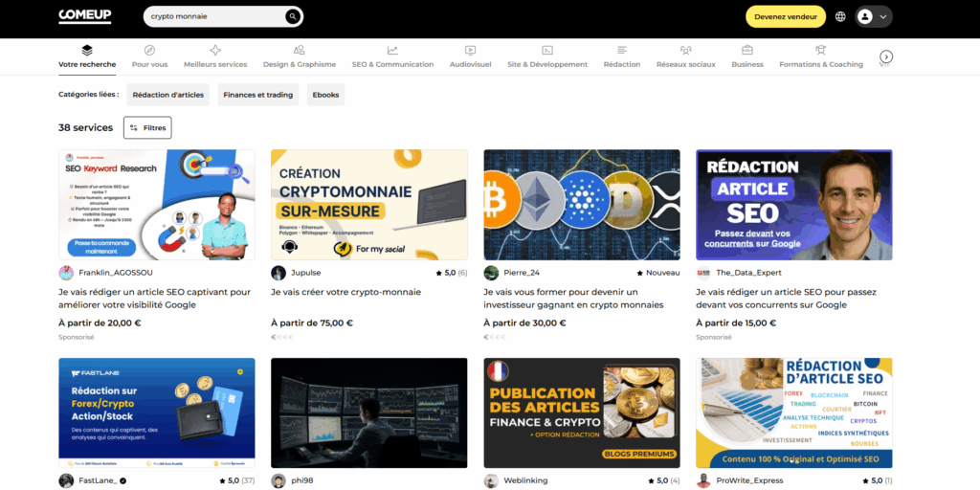This screenshot has width=980, height=490.
Task: Open the Design & Graphisme category
Action: point(300,56)
